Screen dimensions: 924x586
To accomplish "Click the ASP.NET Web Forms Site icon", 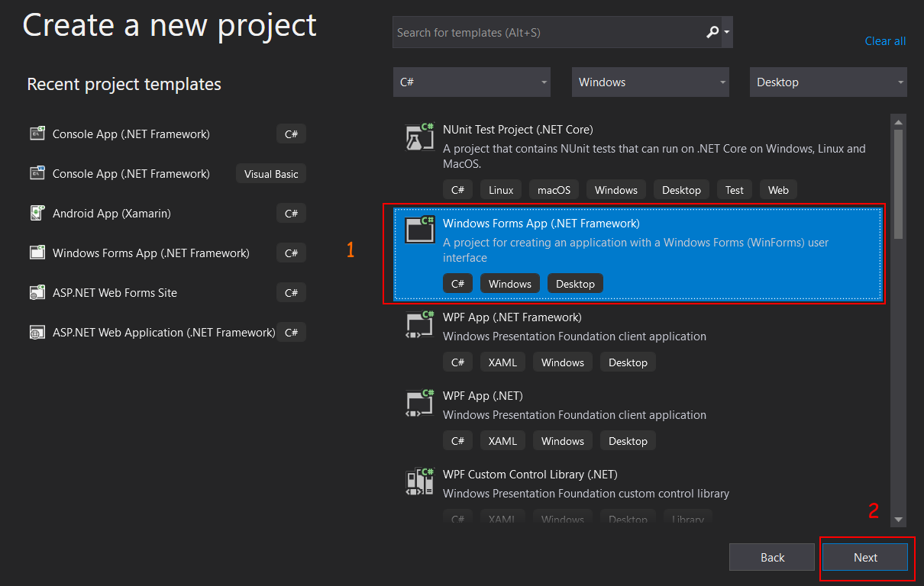I will [x=37, y=292].
